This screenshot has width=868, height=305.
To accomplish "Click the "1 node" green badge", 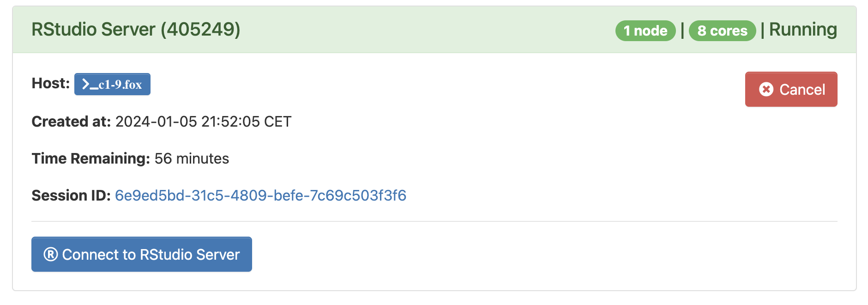I will click(645, 31).
